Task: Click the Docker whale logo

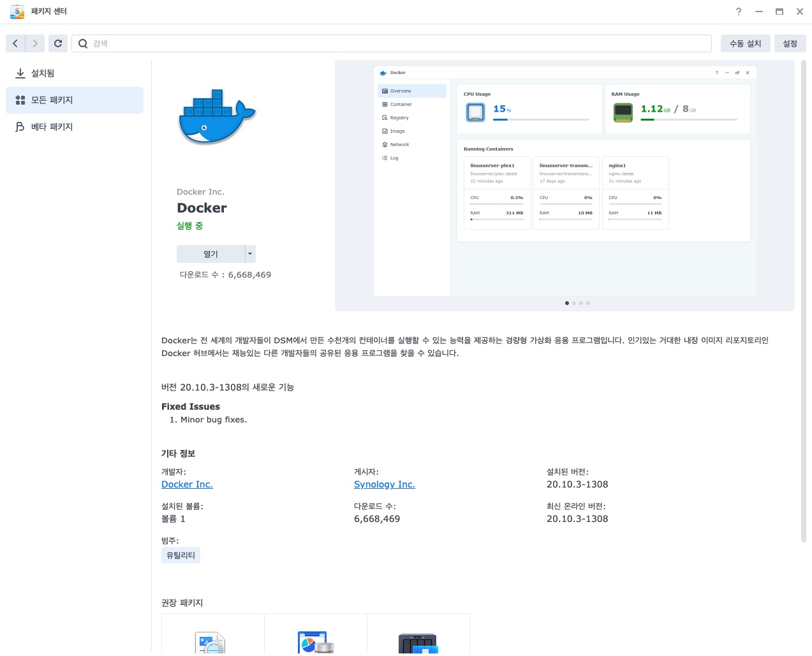Action: coord(217,117)
